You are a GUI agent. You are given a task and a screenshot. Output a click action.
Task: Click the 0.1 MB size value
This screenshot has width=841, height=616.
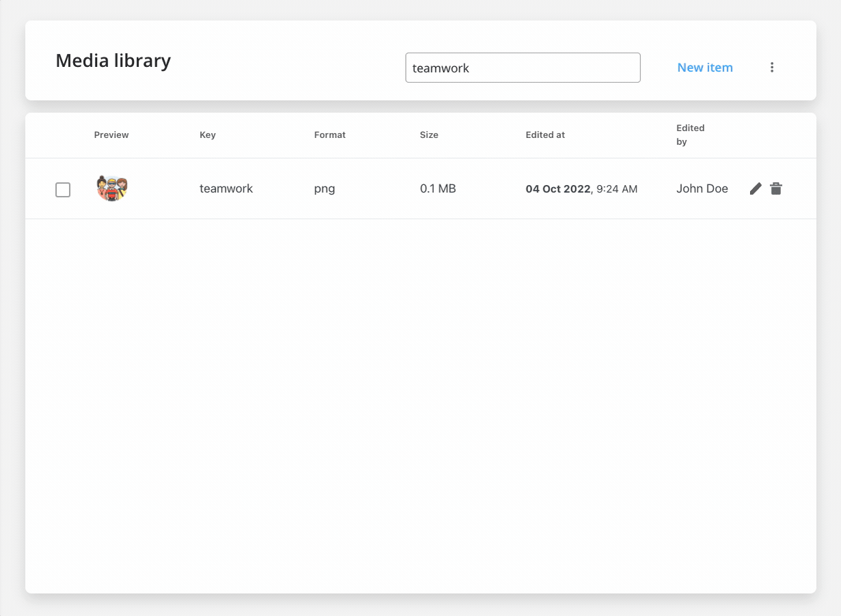tap(437, 189)
